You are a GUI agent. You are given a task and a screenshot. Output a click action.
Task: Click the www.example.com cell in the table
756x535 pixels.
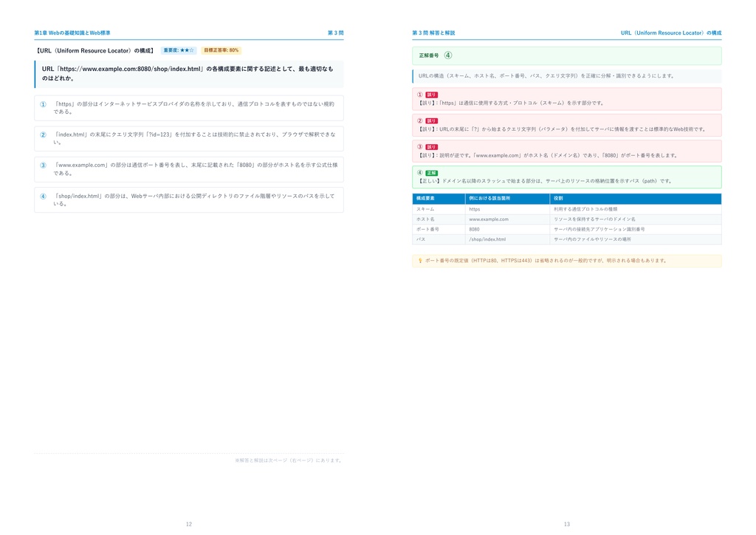(x=507, y=219)
